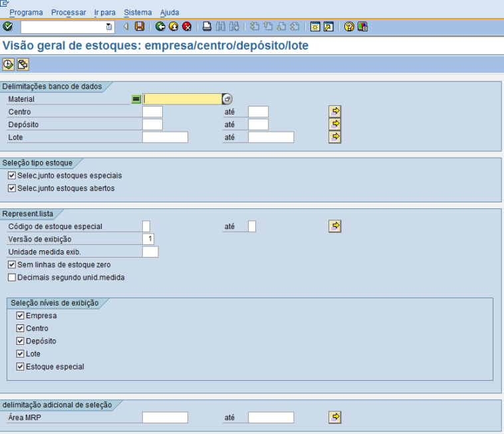Uncheck Selec.junto estoques especiais
Image resolution: width=504 pixels, height=434 pixels.
(12, 176)
